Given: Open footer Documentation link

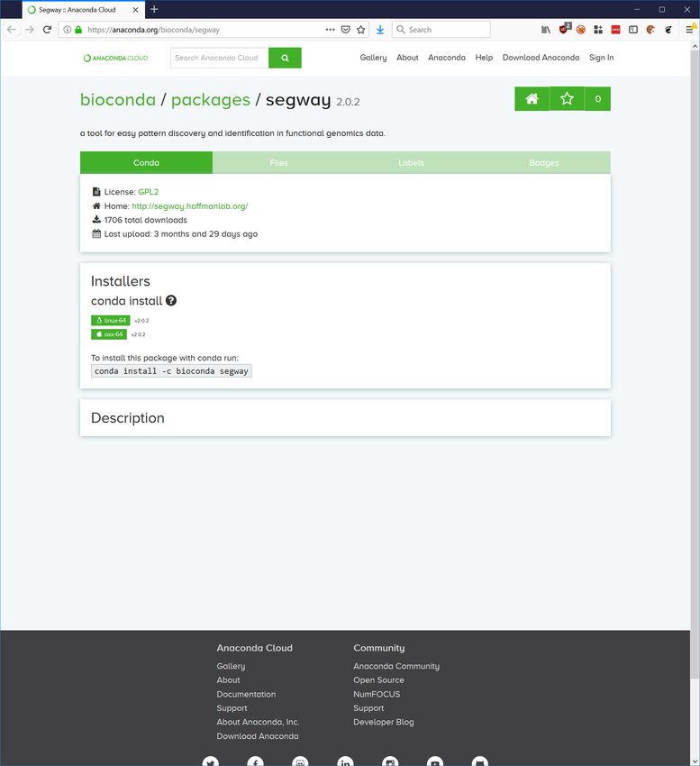Looking at the screenshot, I should click(246, 694).
